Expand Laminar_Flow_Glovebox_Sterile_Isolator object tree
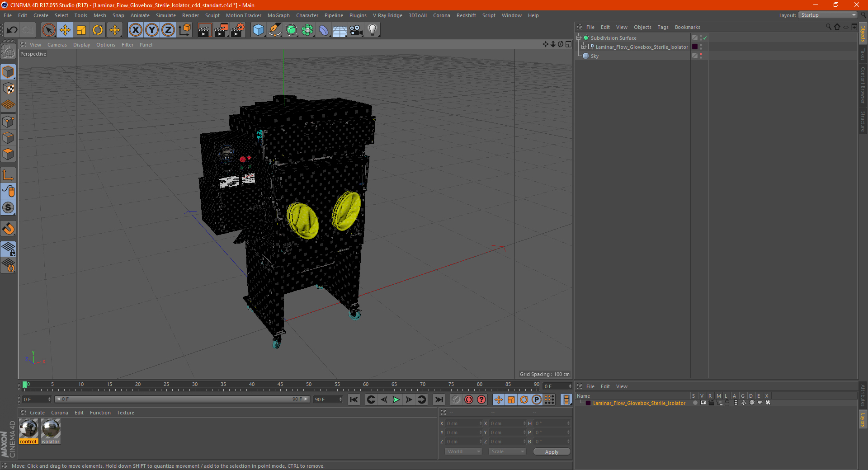This screenshot has height=470, width=868. coord(584,47)
